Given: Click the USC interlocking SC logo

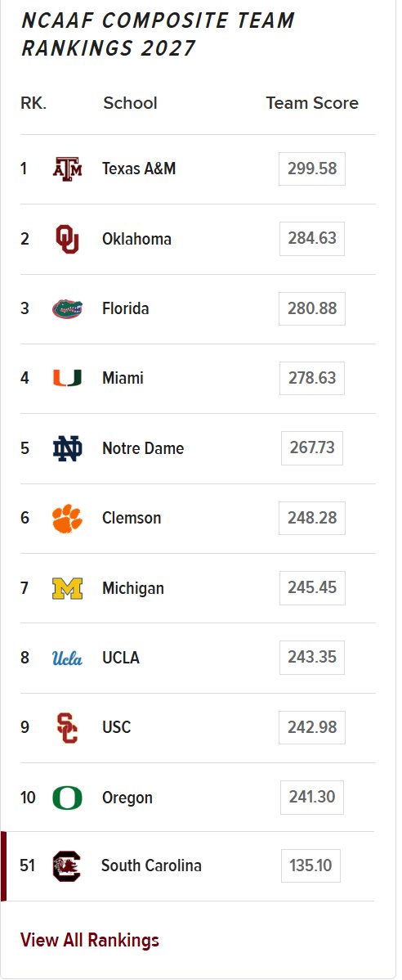Looking at the screenshot, I should tap(68, 727).
